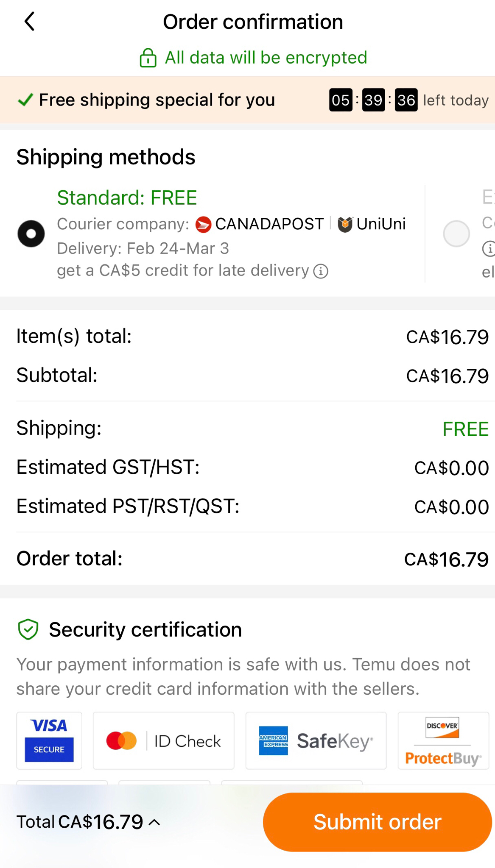
Task: Tap the free shipping countdown timer
Action: click(373, 100)
